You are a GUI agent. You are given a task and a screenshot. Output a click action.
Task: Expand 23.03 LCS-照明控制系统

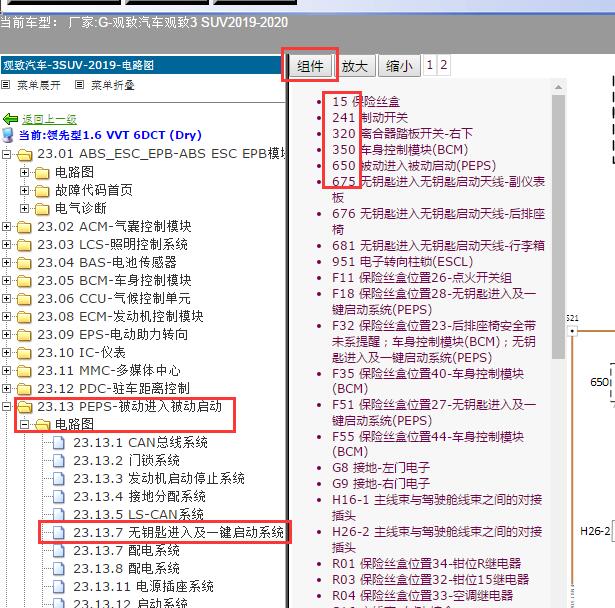click(x=6, y=244)
